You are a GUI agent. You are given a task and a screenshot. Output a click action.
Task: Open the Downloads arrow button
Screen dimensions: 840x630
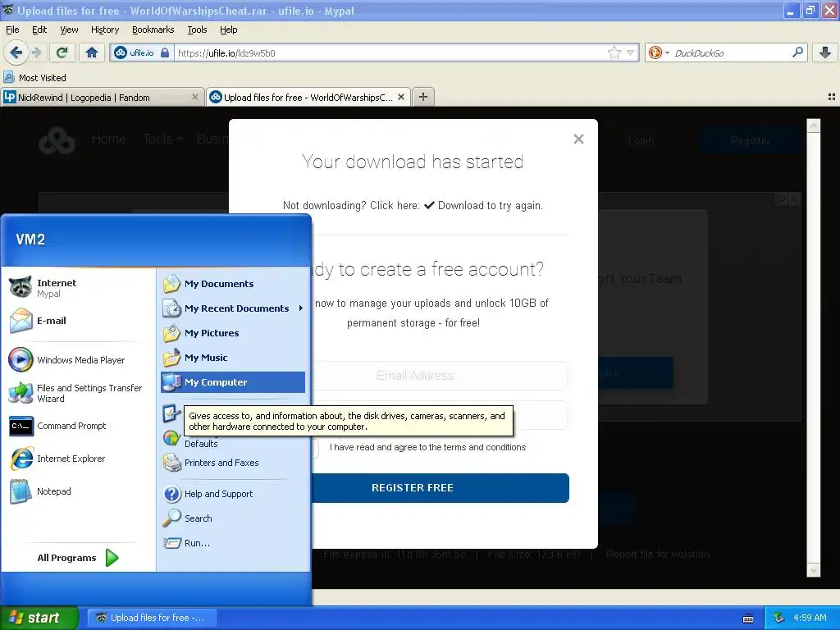(x=825, y=52)
